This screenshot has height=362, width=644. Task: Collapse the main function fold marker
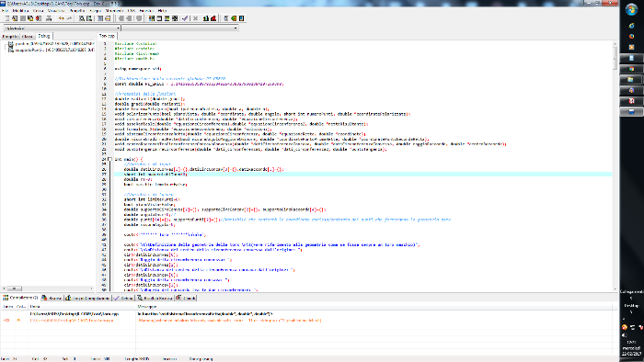click(109, 159)
